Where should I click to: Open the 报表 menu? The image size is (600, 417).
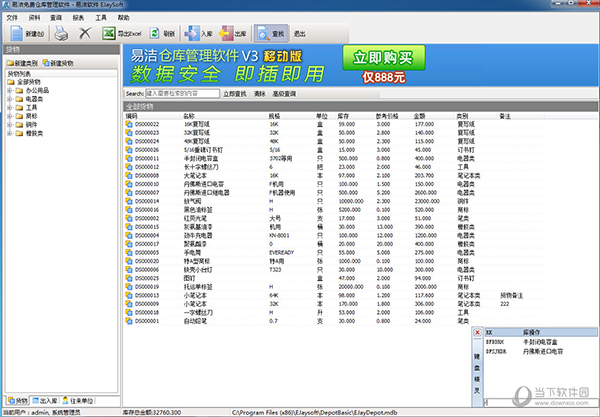(x=78, y=18)
